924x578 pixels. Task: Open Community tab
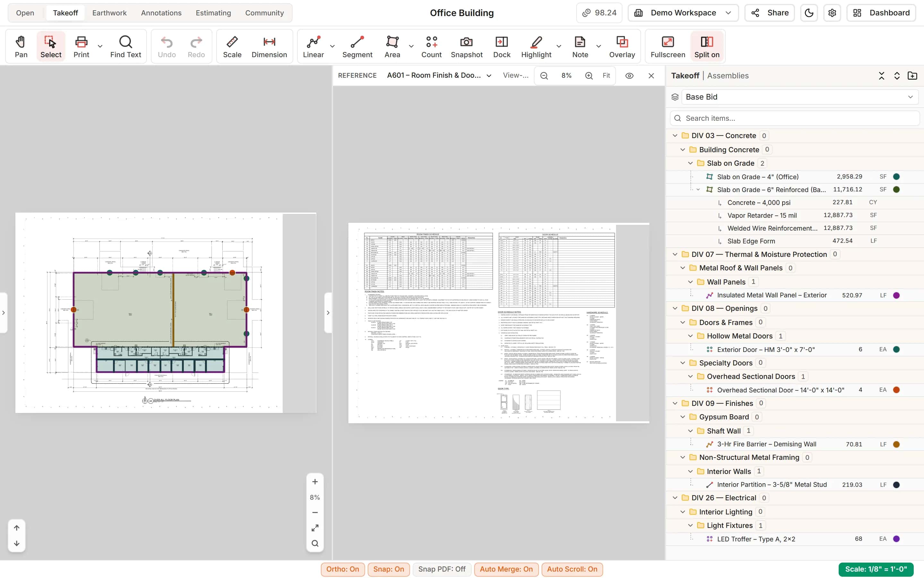(264, 13)
